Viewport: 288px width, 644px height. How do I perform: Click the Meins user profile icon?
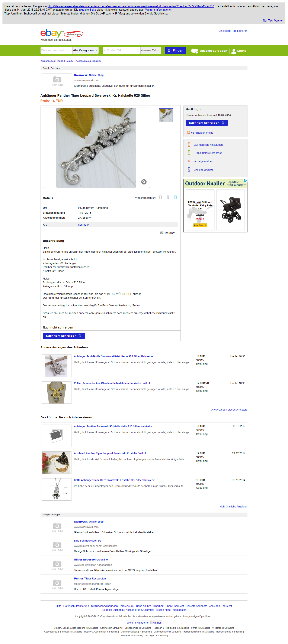coord(234,51)
